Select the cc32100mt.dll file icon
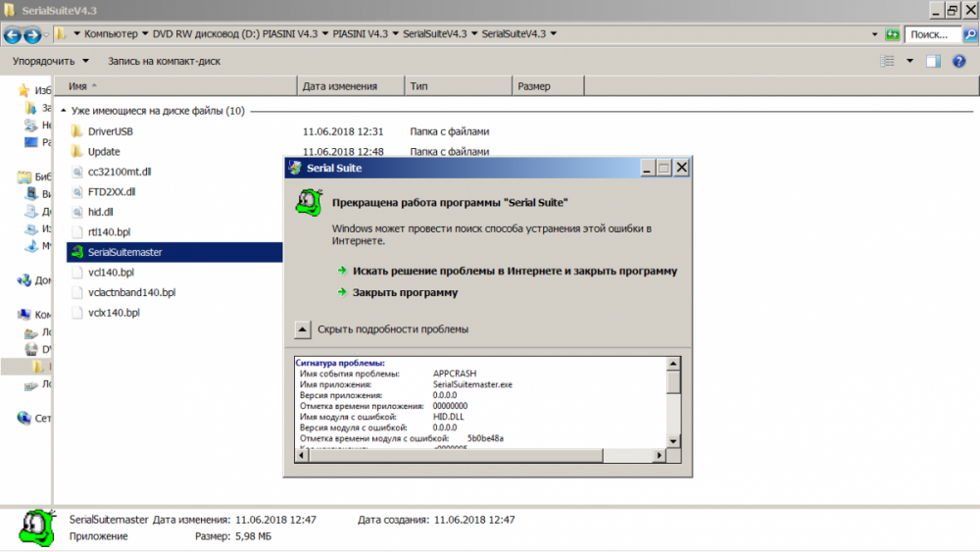The image size is (980, 552). (x=76, y=172)
